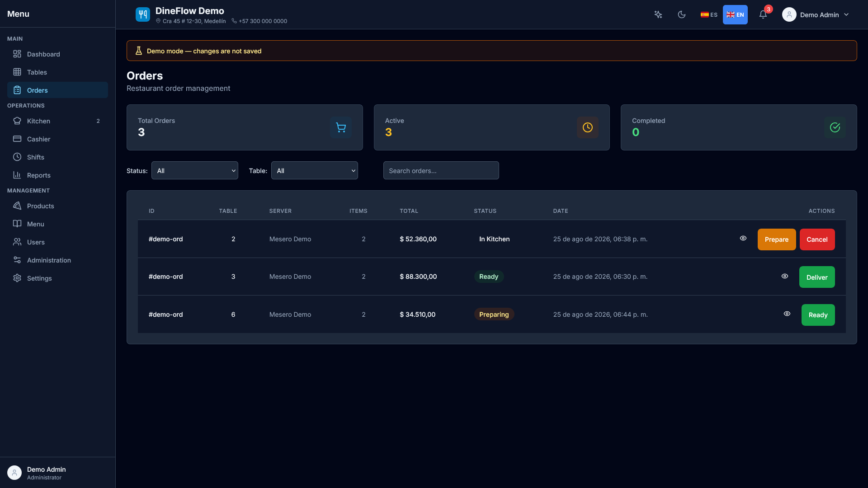Click the Completed checkmark icon

[835, 127]
